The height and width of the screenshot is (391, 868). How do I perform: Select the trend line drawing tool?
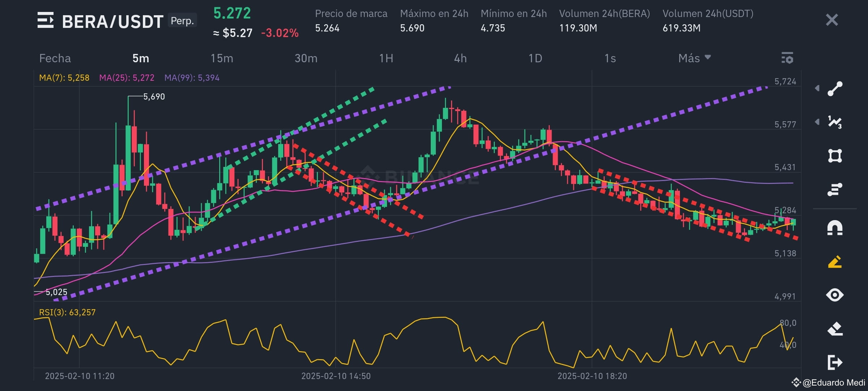click(x=835, y=89)
